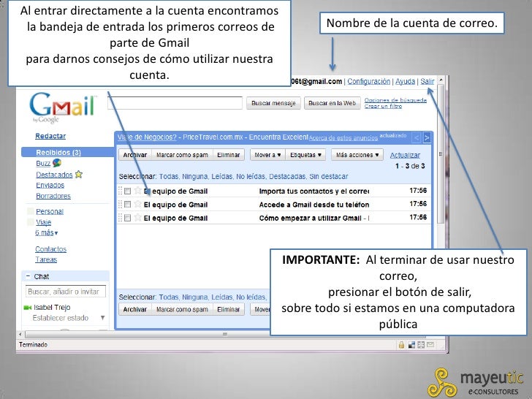
Task: Click 'Buscar, añadir o invitar' chat field
Action: tap(66, 292)
